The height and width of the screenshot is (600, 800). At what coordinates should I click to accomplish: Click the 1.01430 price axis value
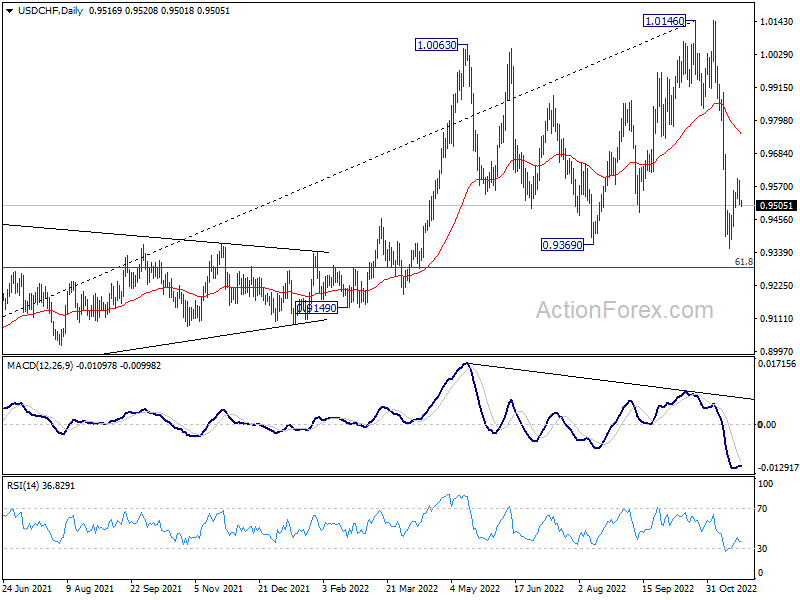777,21
